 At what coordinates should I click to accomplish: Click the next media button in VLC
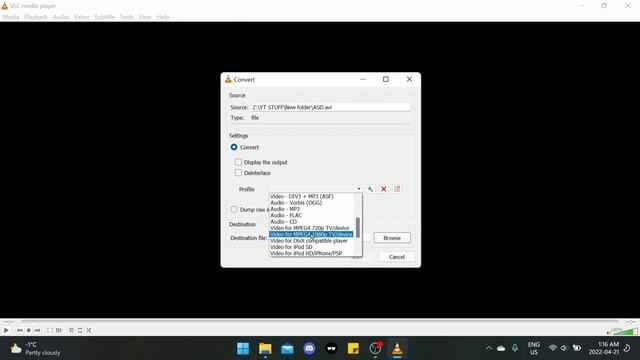click(x=38, y=330)
